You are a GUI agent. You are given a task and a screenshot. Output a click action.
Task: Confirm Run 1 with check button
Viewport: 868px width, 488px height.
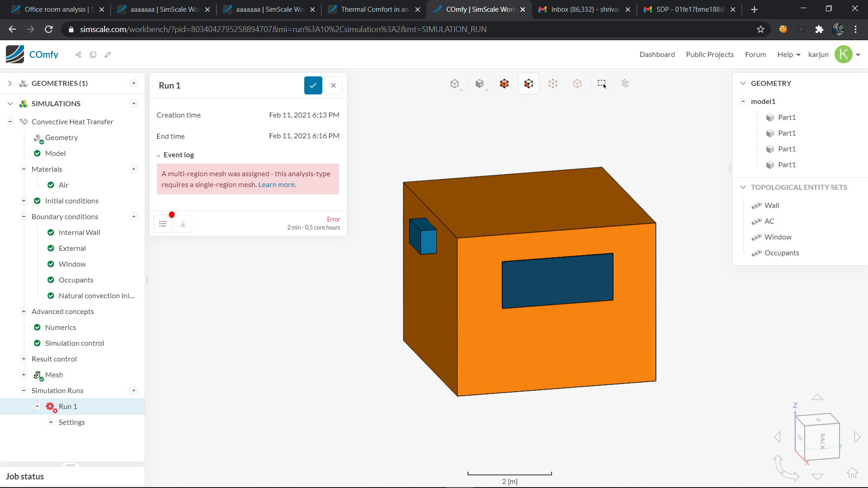click(313, 85)
